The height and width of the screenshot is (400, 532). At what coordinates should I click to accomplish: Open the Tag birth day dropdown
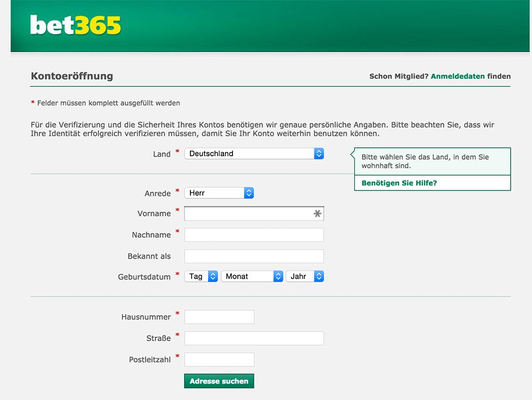point(201,277)
